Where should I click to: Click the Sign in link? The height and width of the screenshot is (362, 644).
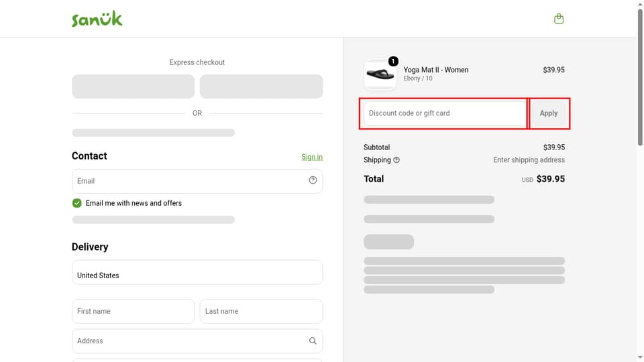tap(312, 157)
